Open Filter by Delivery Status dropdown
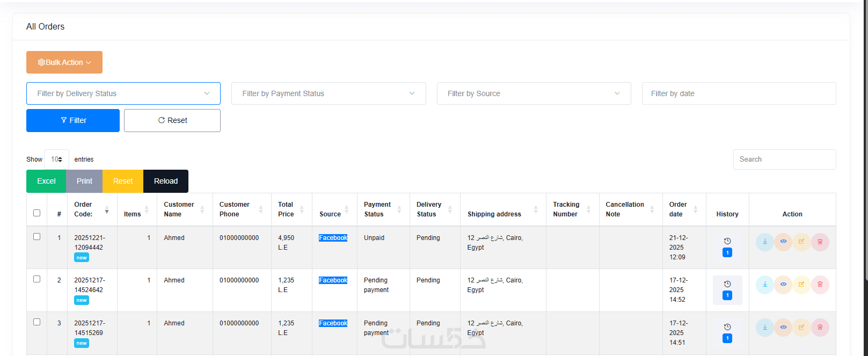868x356 pixels. coord(123,93)
